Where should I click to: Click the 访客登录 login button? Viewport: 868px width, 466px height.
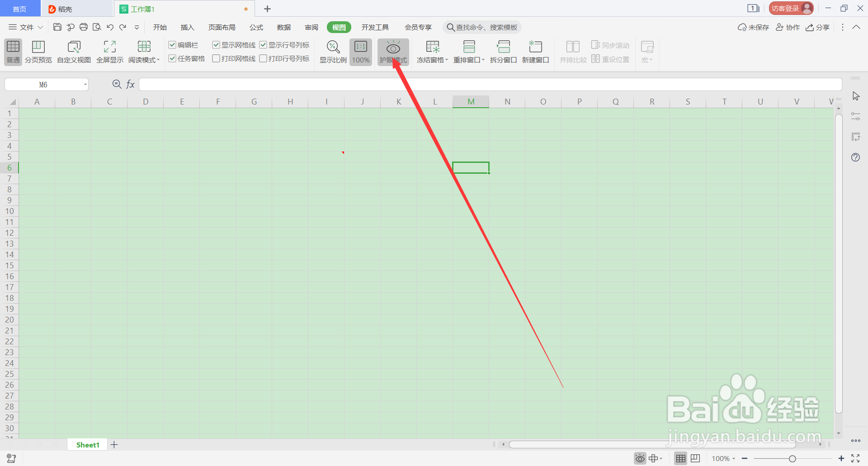(x=791, y=8)
